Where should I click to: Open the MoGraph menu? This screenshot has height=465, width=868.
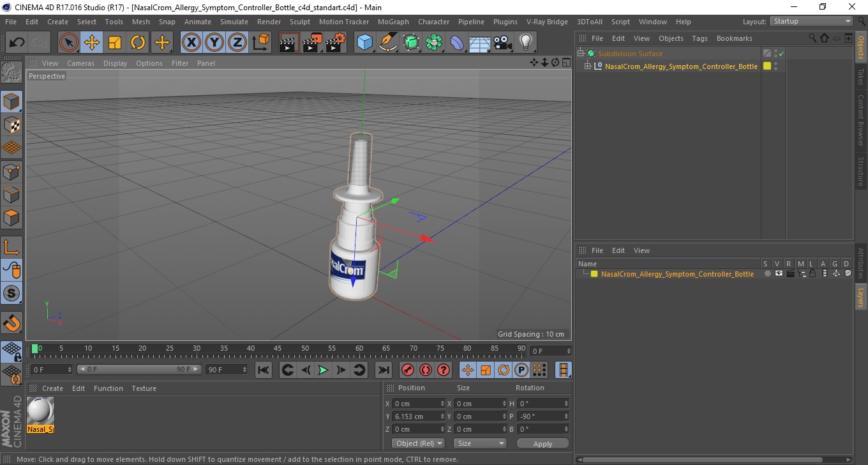[393, 22]
